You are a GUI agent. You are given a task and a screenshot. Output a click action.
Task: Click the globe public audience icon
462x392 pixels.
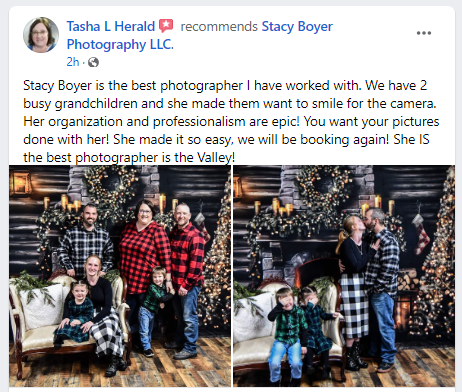click(93, 62)
